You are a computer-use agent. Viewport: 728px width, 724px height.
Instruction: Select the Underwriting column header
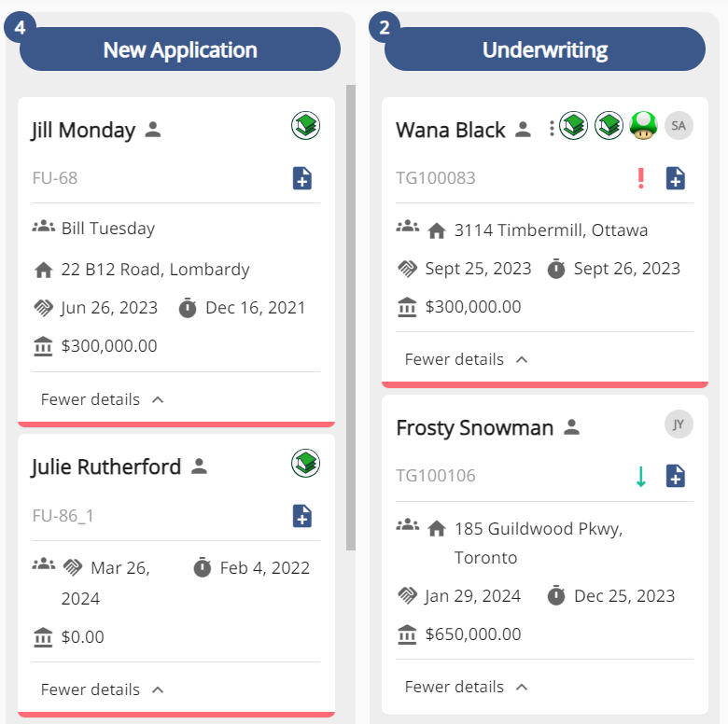point(545,49)
